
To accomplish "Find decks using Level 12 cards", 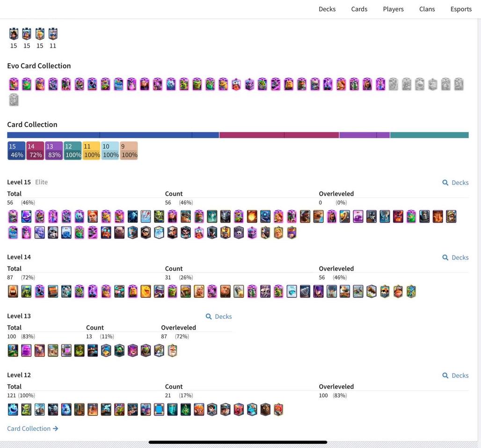I will click(x=456, y=375).
